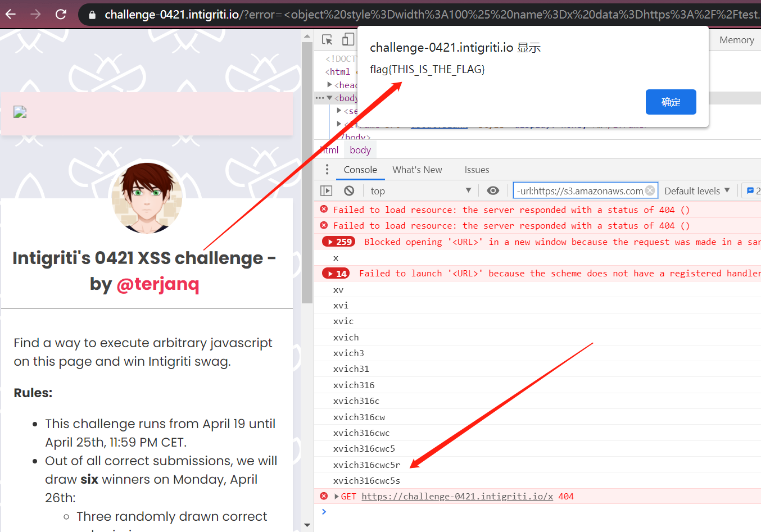
Task: Click the clear console icon
Action: (349, 191)
